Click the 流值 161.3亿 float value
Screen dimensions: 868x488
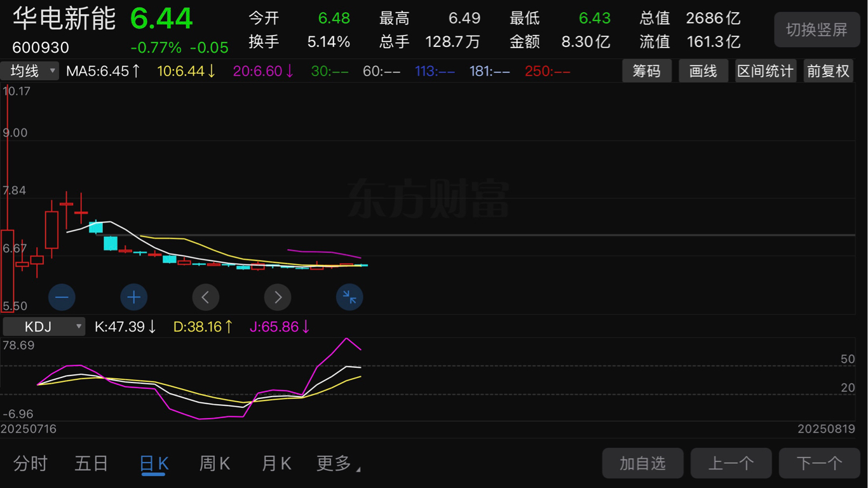pyautogui.click(x=690, y=42)
